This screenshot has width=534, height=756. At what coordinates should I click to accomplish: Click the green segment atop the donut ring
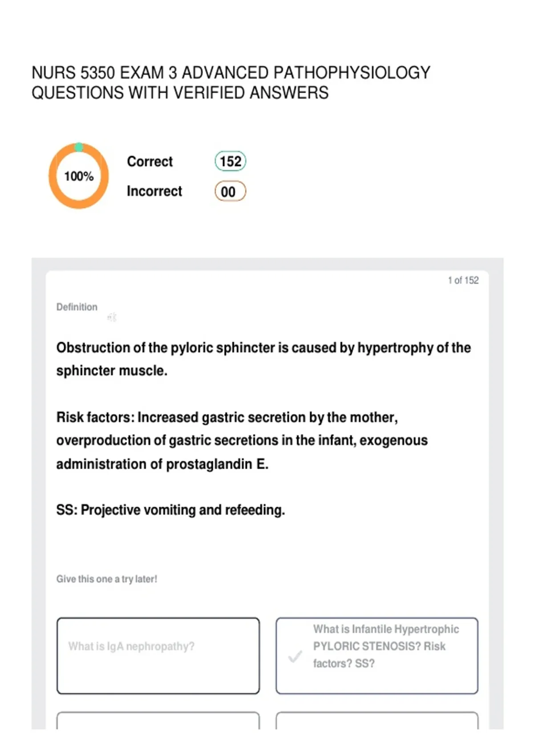coord(79,147)
